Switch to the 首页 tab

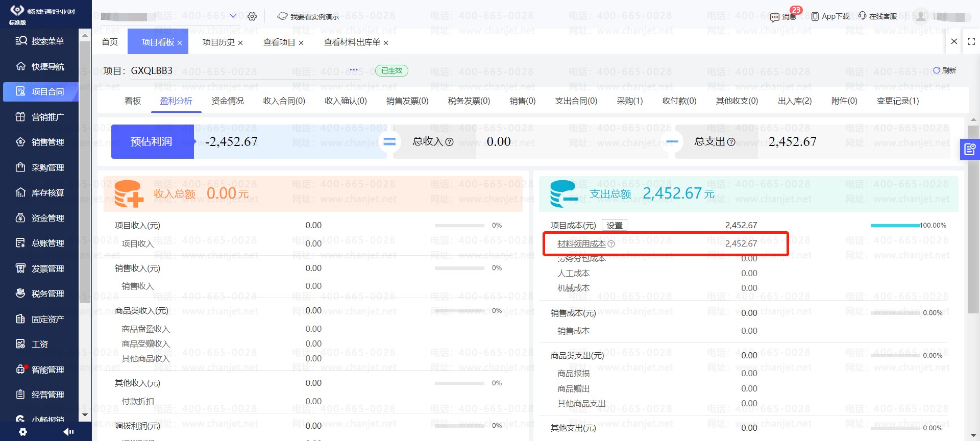coord(110,42)
